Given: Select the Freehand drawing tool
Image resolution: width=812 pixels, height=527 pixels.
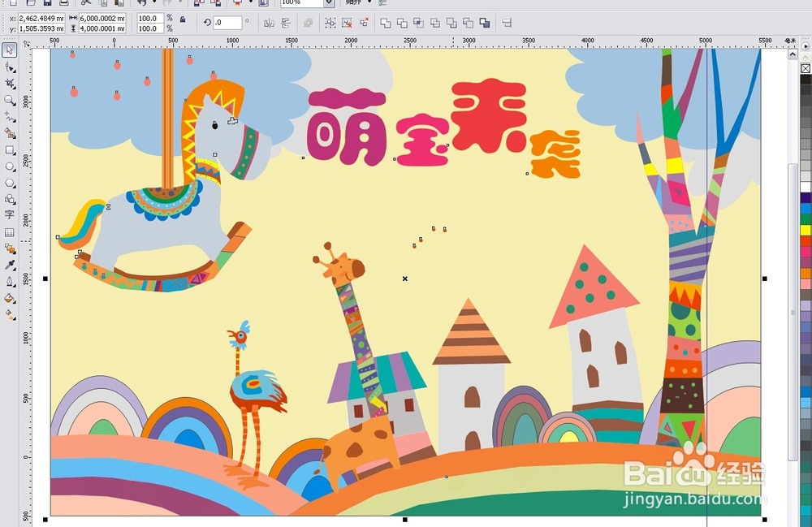Looking at the screenshot, I should [11, 117].
